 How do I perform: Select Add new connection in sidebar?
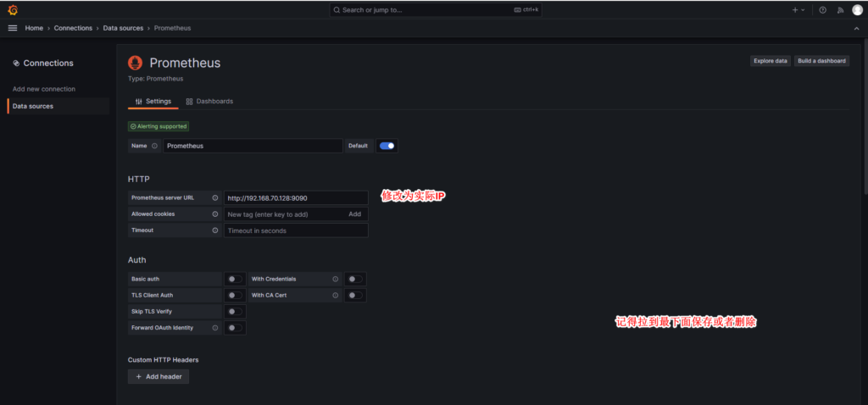tap(44, 89)
